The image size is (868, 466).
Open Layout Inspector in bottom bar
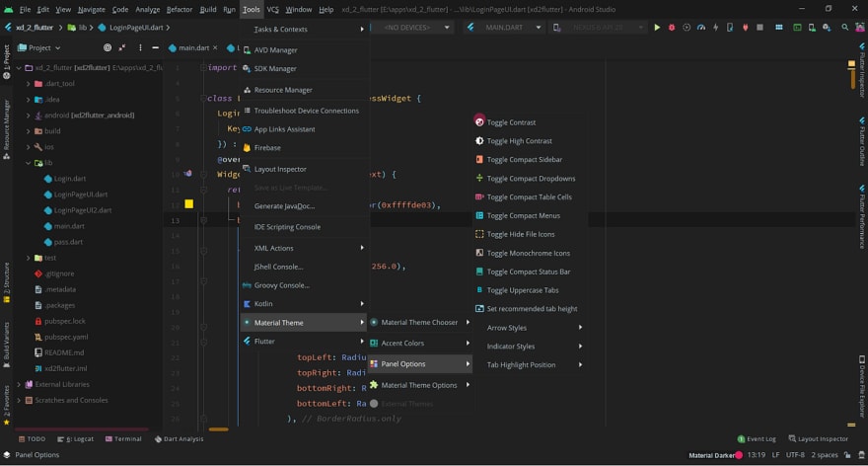[x=818, y=439]
